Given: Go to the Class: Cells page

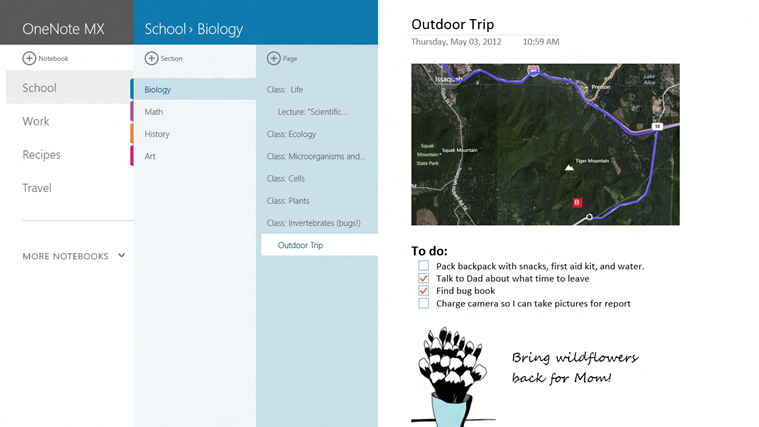Looking at the screenshot, I should click(x=286, y=178).
